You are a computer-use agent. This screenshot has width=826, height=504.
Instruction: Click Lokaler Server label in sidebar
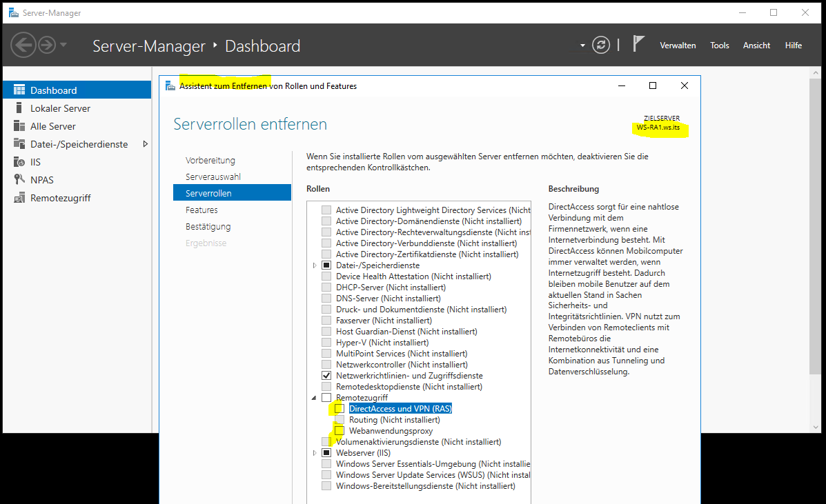[x=61, y=108]
